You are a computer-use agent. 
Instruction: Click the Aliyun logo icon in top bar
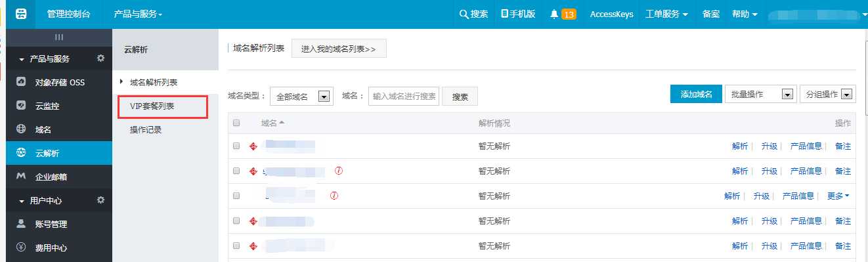click(22, 14)
